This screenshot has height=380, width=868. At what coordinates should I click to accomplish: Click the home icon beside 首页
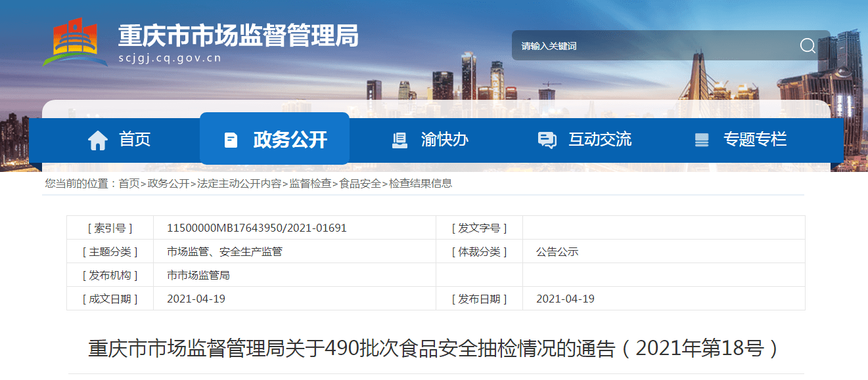98,138
